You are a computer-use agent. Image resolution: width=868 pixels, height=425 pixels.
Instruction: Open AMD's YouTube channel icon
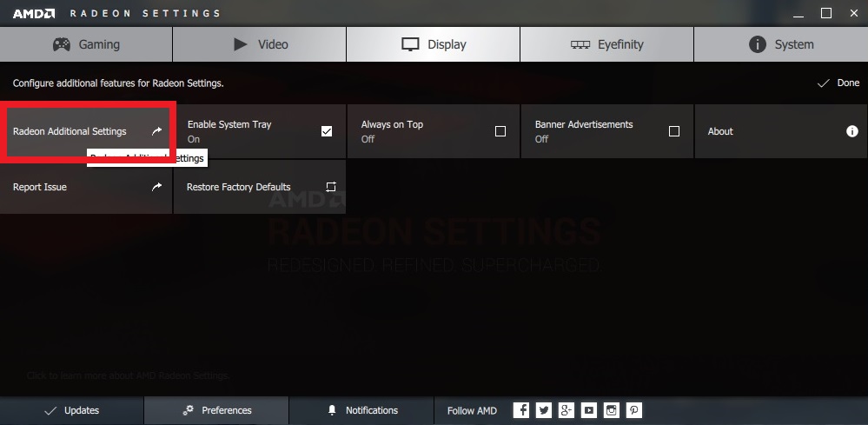tap(589, 410)
